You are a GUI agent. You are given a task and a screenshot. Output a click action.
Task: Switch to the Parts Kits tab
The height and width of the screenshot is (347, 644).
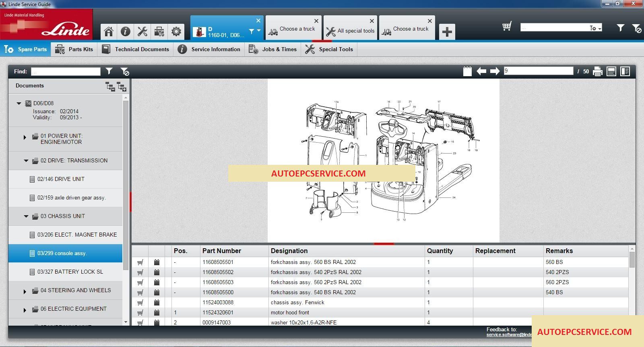74,49
